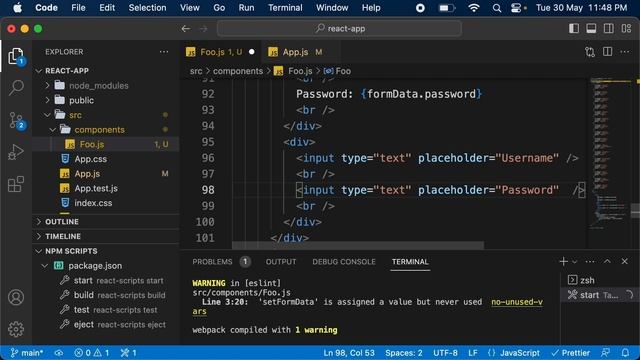This screenshot has height=360, width=640.
Task: Click the feedback icon in status bar
Action: pos(606,353)
